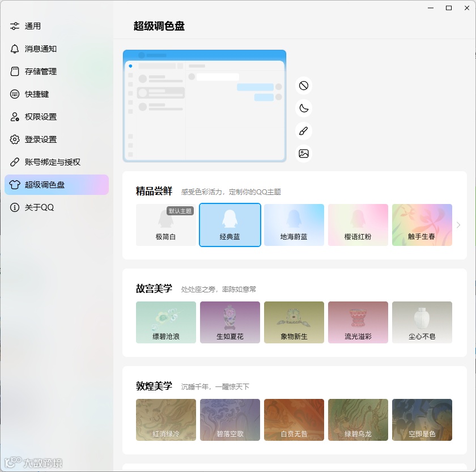The width and height of the screenshot is (476, 472).
Task: Maximize the settings window
Action: (x=449, y=8)
